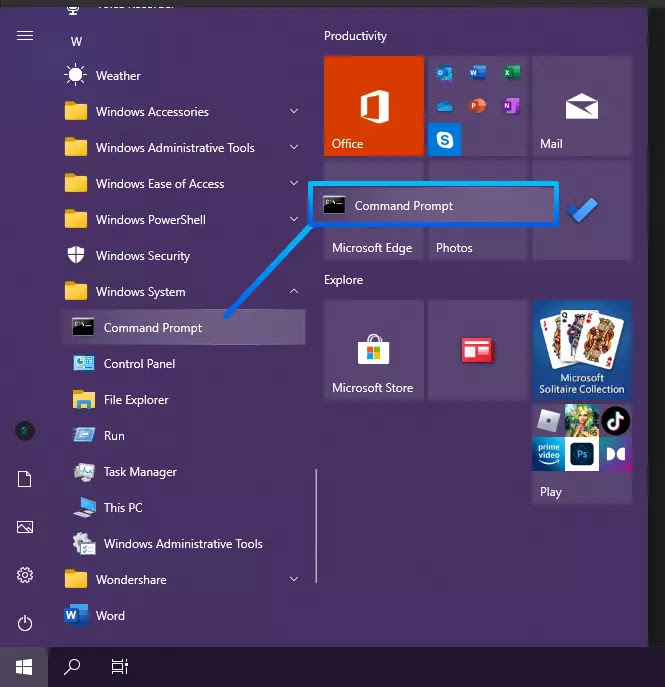
Task: Open the PowerPoint icon in Office folder tile
Action: (478, 106)
